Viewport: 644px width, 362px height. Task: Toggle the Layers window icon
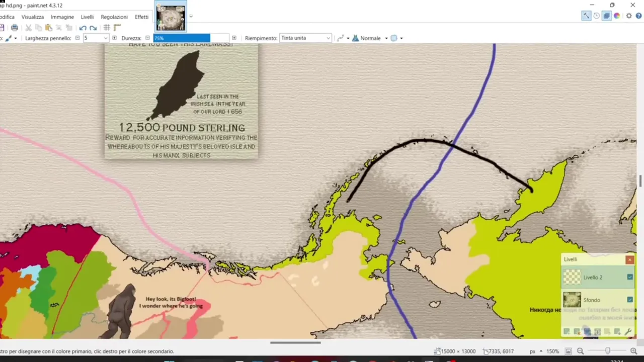[x=607, y=16]
